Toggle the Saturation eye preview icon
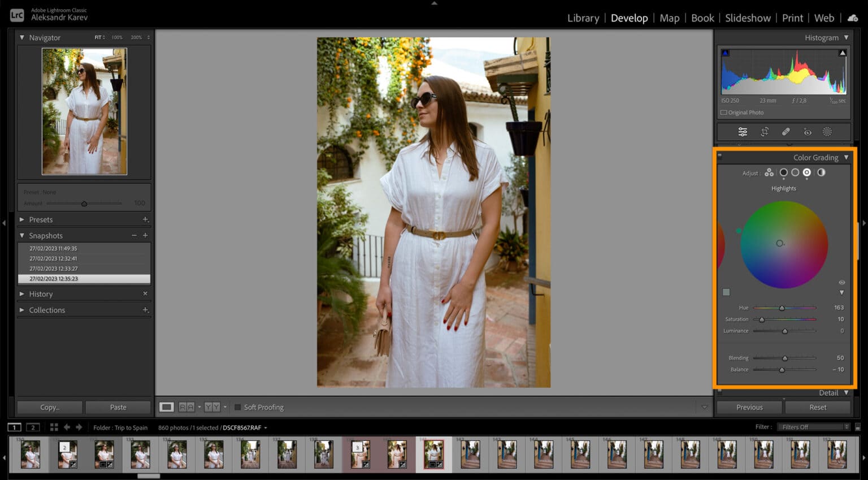 point(841,282)
